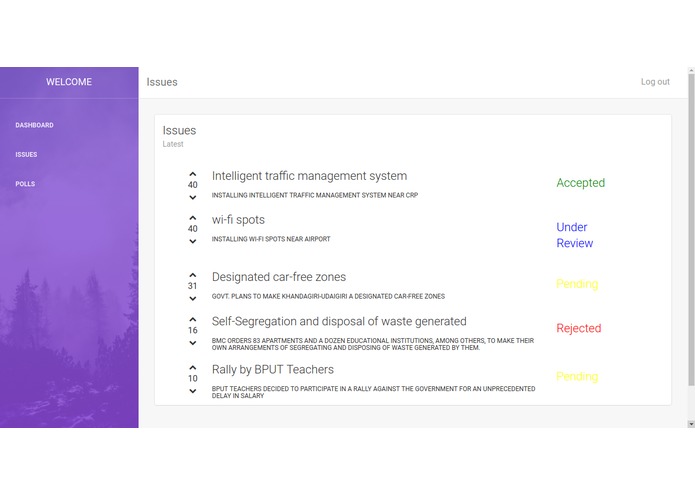
Task: Click the Khandagiri-Udaigiri car-free zones description
Action: point(328,296)
